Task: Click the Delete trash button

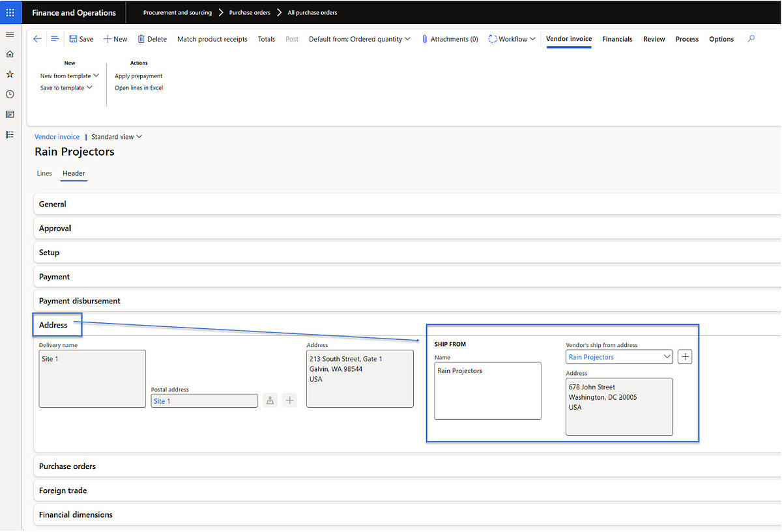Action: point(152,39)
